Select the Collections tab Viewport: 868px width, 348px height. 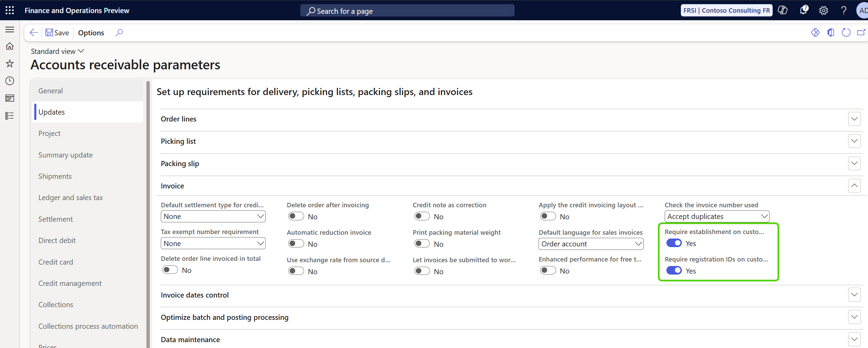coord(88,304)
